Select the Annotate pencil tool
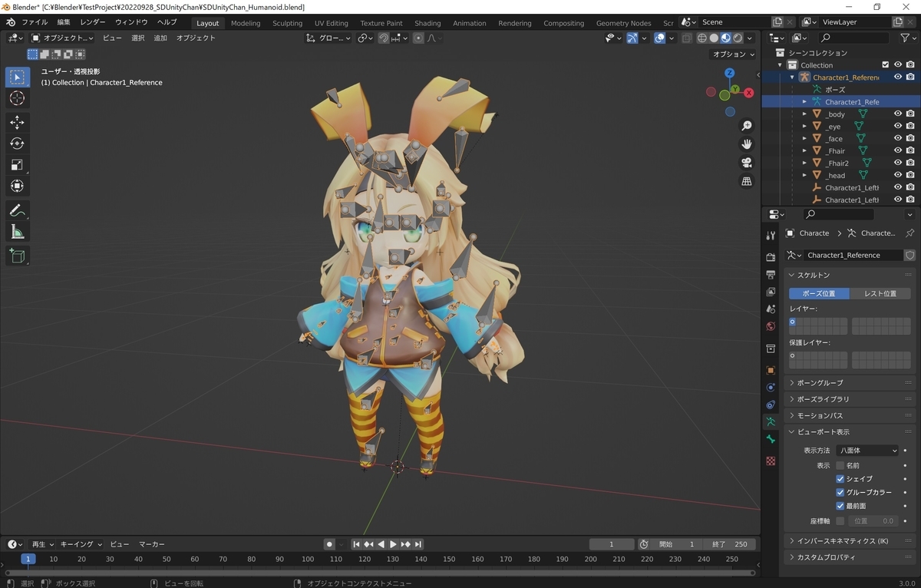This screenshot has width=921, height=588. pyautogui.click(x=18, y=210)
